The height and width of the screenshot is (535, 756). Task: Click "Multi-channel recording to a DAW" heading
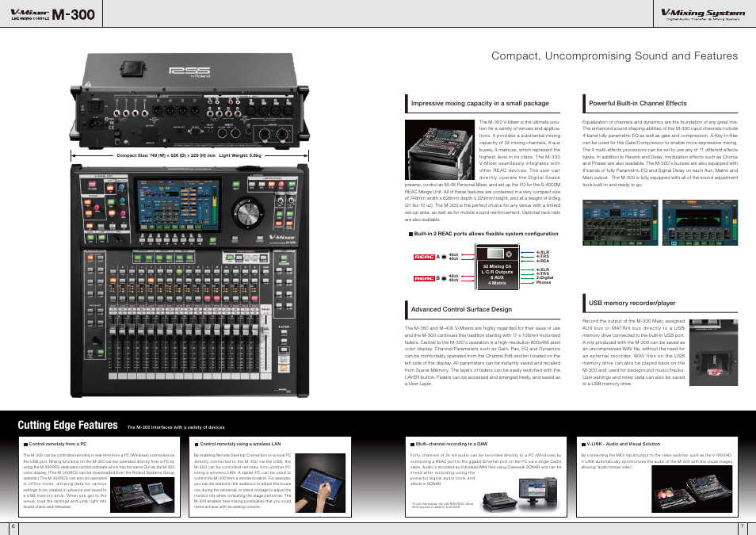[x=451, y=444]
